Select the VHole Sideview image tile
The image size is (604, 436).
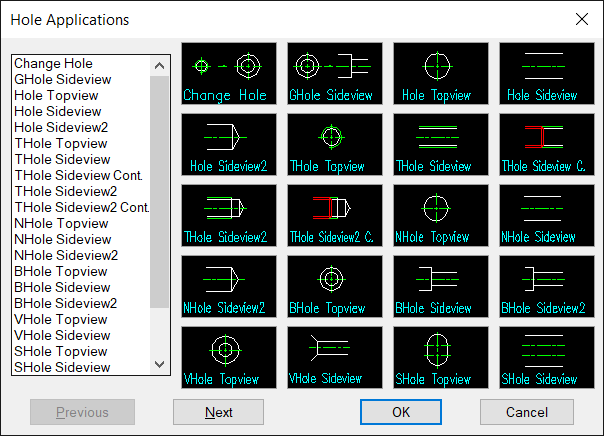pyautogui.click(x=335, y=357)
